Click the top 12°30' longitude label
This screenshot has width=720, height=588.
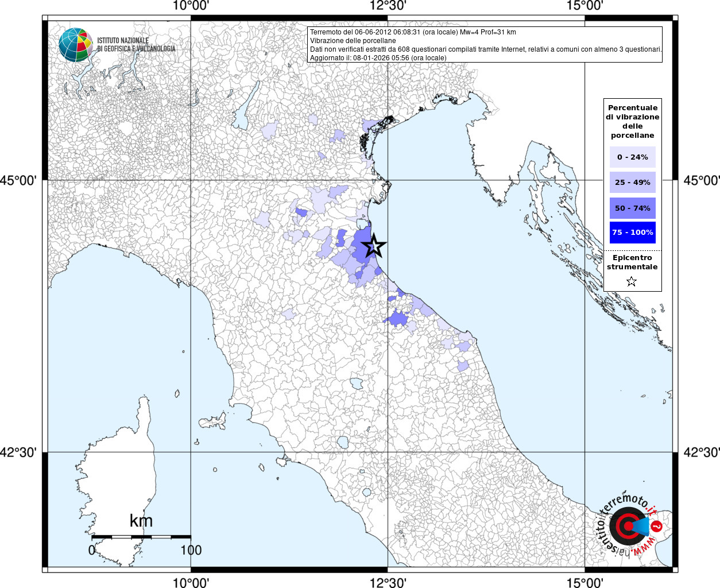click(388, 6)
